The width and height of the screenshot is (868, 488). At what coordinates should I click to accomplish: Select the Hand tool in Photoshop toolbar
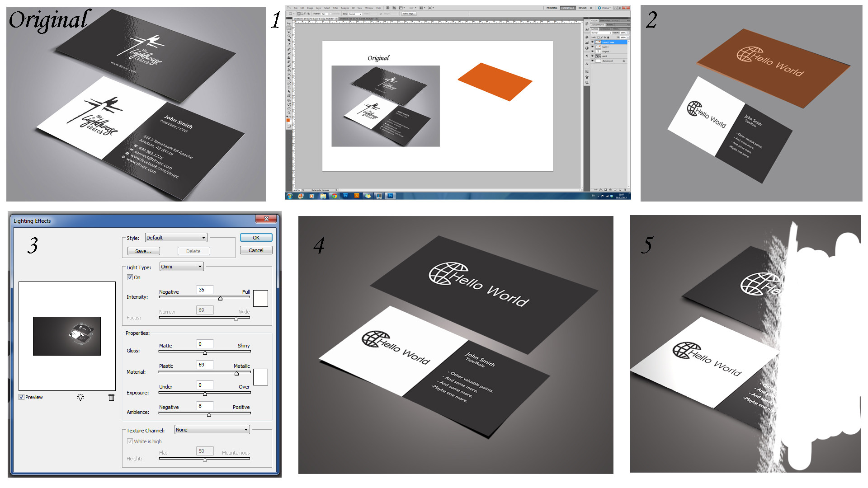(289, 108)
